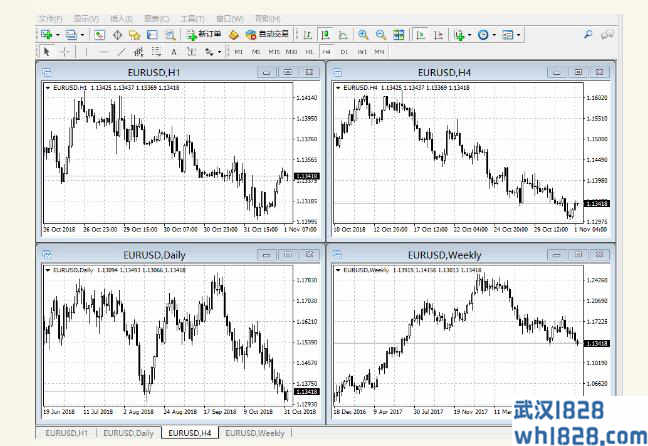Select the trendline drawing tool
Viewport: 648px width, 446px height.
point(121,51)
